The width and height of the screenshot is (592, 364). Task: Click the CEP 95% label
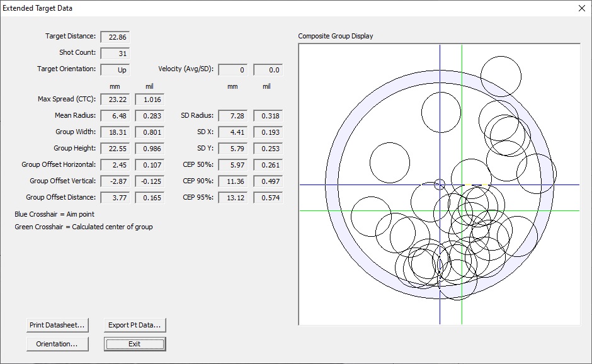(x=198, y=197)
